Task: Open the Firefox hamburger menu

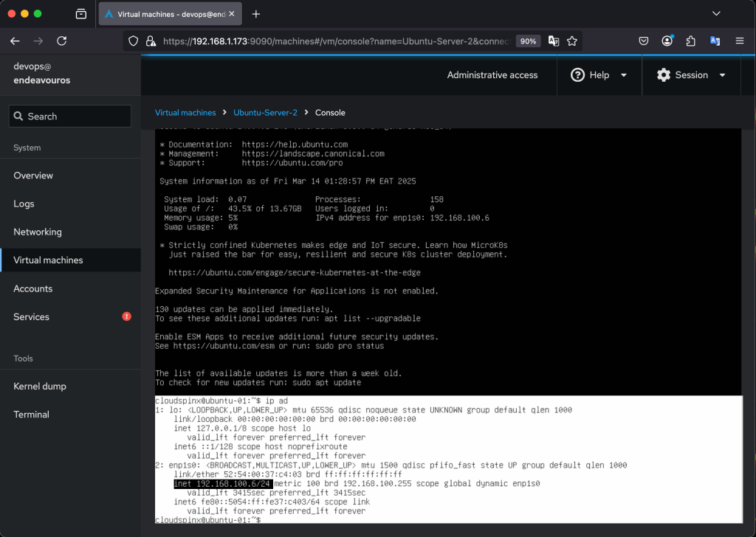Action: point(739,41)
